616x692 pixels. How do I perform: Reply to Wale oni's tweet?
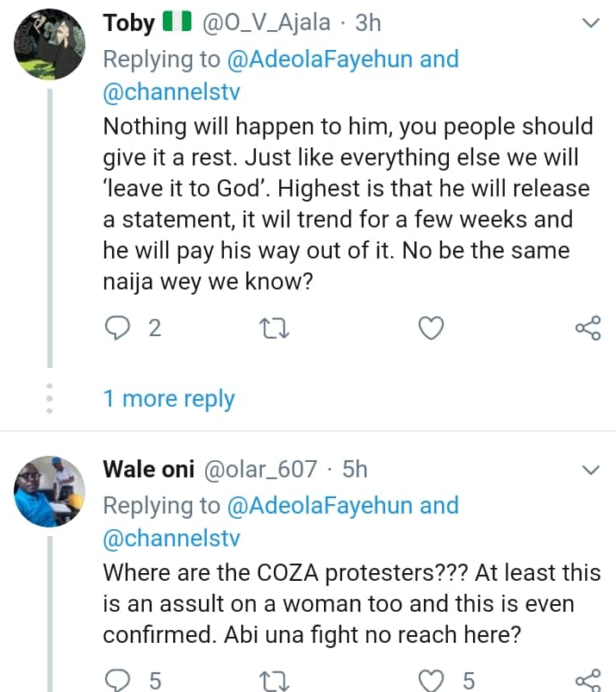pos(117,680)
